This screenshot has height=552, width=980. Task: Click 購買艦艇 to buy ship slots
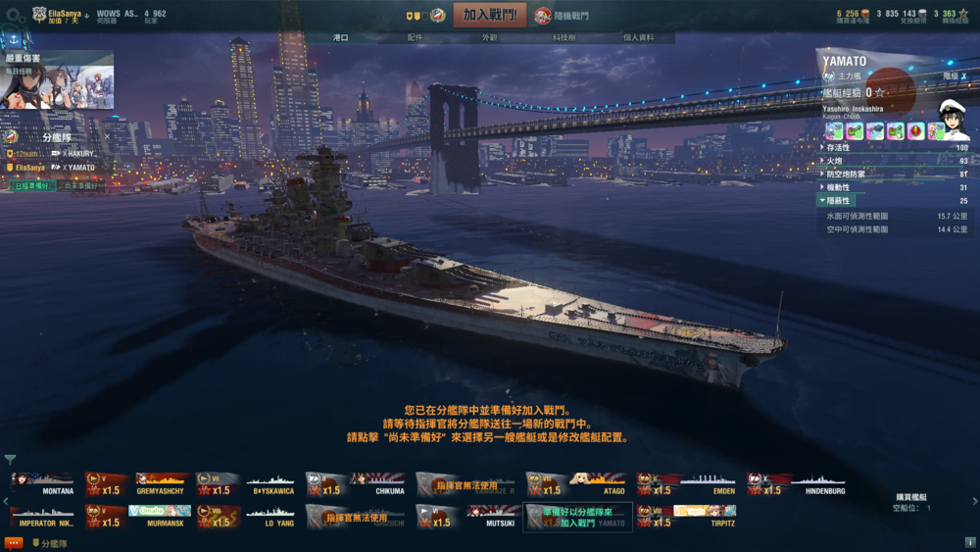911,497
